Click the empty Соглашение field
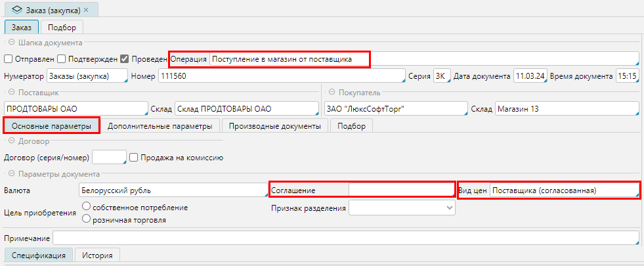The height and width of the screenshot is (266, 644). click(400, 190)
